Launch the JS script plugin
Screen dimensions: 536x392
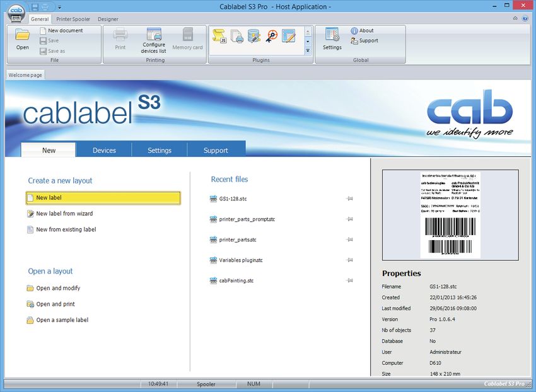(x=219, y=36)
